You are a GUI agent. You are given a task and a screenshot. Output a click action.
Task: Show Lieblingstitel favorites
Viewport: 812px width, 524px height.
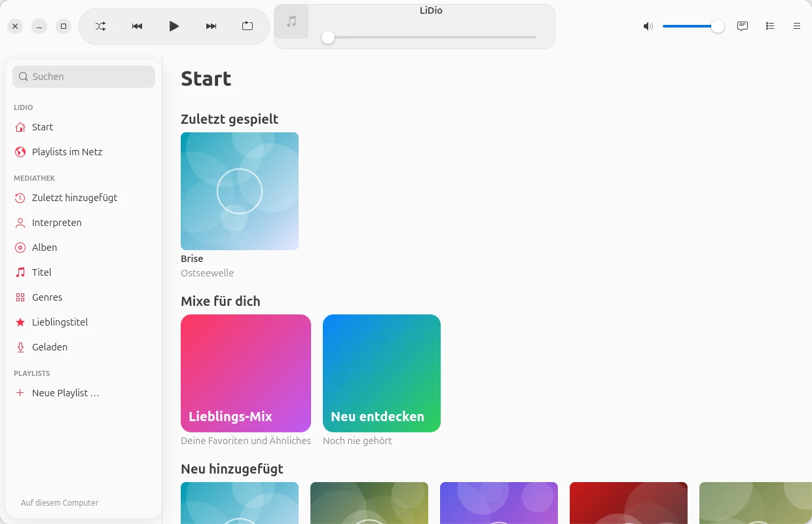coord(84,322)
